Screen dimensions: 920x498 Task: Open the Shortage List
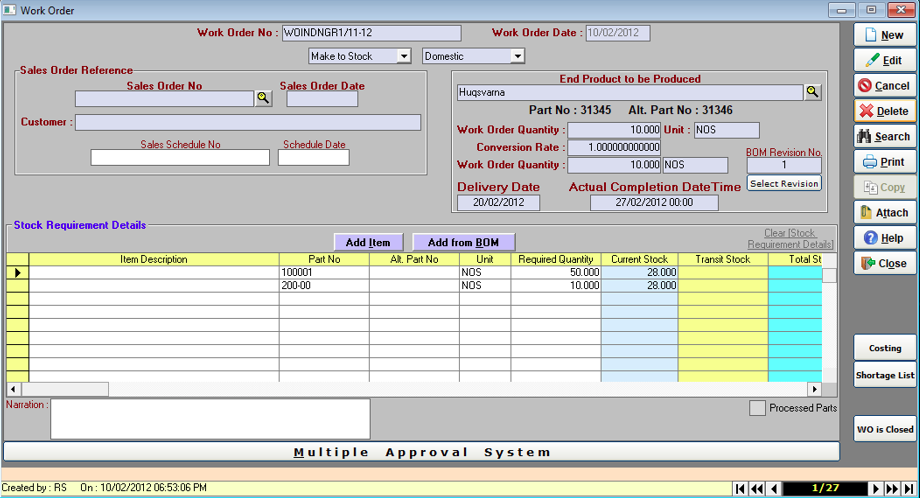tap(884, 375)
